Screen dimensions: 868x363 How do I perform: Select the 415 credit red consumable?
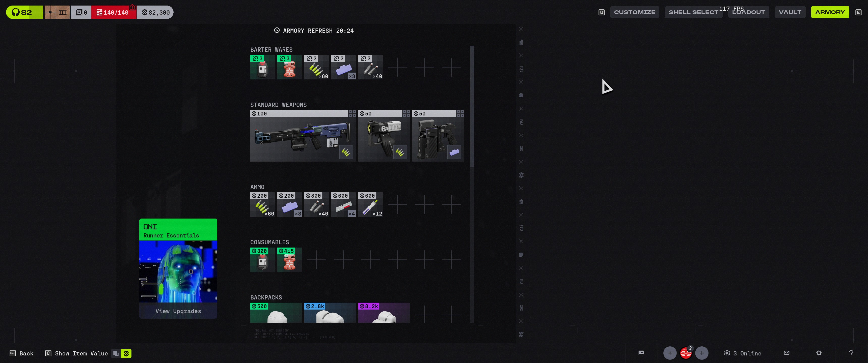click(289, 260)
